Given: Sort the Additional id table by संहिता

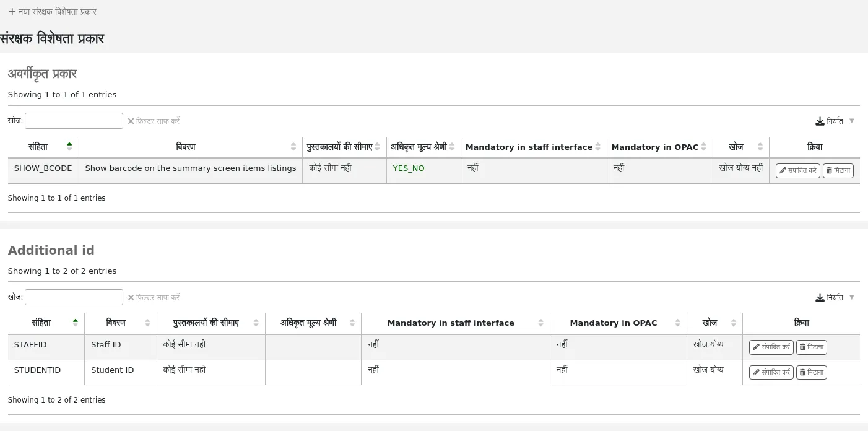Looking at the screenshot, I should (x=46, y=323).
